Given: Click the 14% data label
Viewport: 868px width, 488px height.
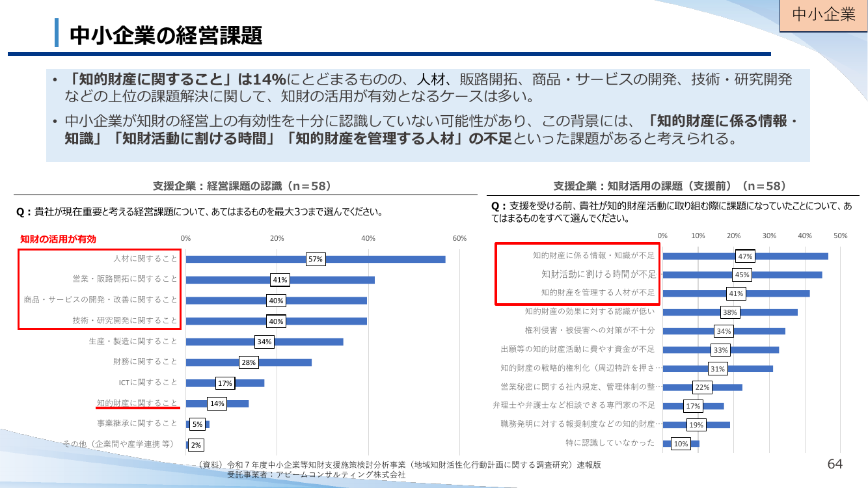Looking at the screenshot, I should [217, 403].
